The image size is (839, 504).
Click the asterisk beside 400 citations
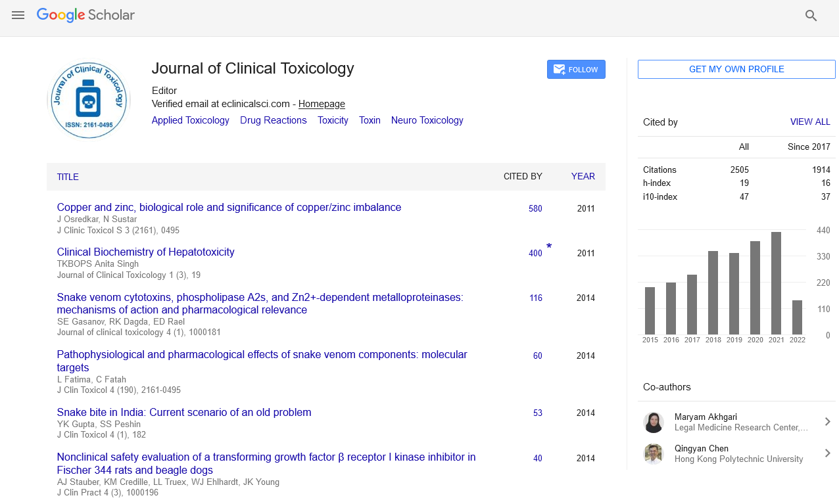pos(549,247)
